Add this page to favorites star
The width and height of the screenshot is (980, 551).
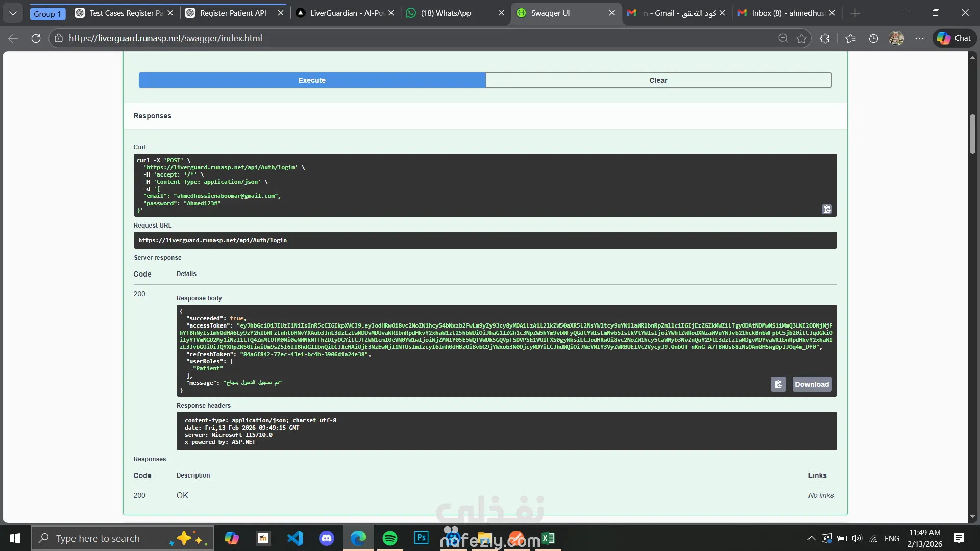(x=802, y=38)
